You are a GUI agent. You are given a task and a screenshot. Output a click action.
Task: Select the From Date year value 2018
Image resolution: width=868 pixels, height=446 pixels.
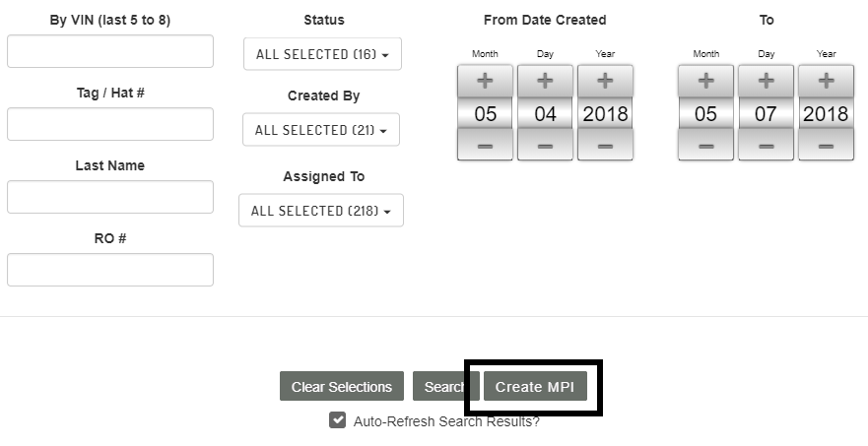coord(605,113)
